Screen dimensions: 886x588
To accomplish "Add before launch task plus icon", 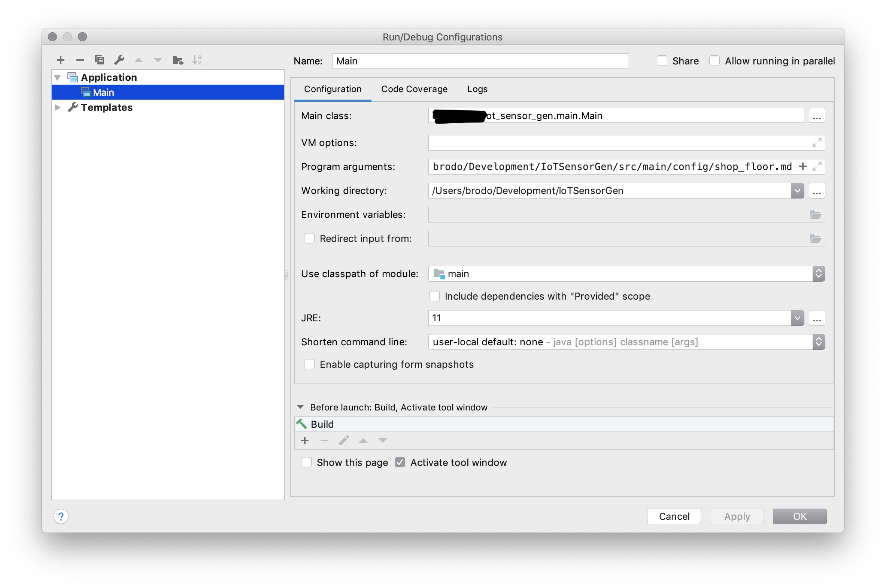I will (305, 440).
